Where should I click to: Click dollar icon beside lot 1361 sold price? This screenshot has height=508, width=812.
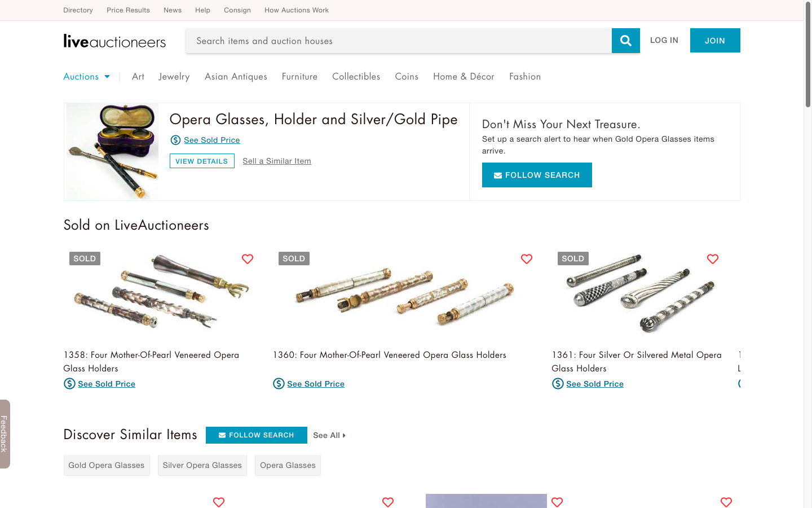click(x=558, y=384)
